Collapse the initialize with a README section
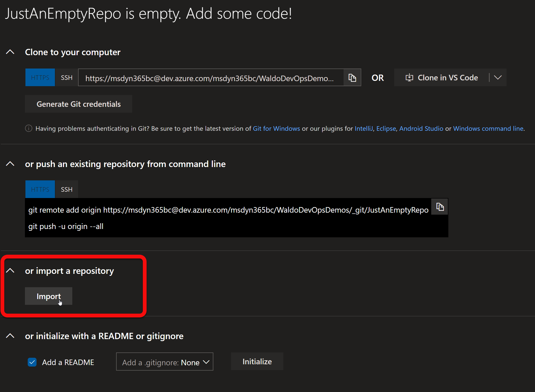The image size is (535, 392). (x=10, y=336)
